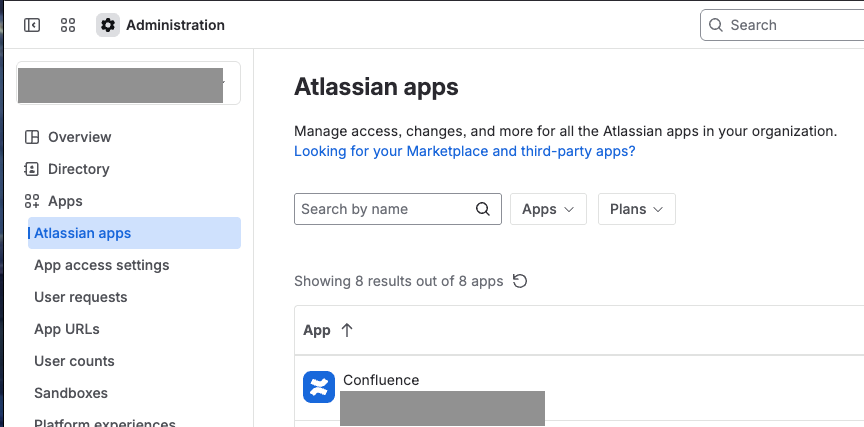Collapse the sidebar with the panel icon
Screen dimensions: 864x427
pyautogui.click(x=32, y=25)
